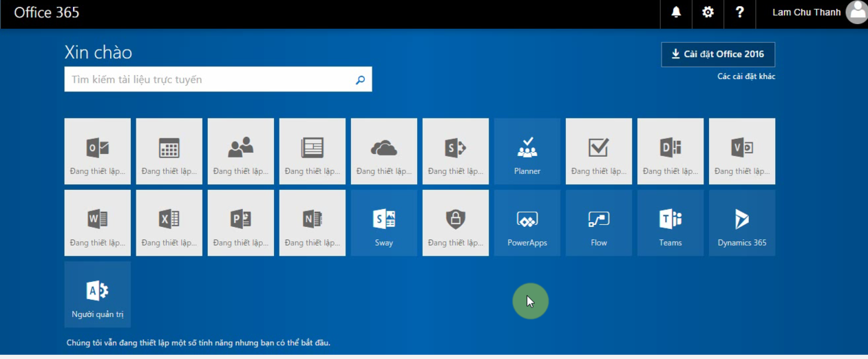868x359 pixels.
Task: Open the Word app tile
Action: pos(97,223)
